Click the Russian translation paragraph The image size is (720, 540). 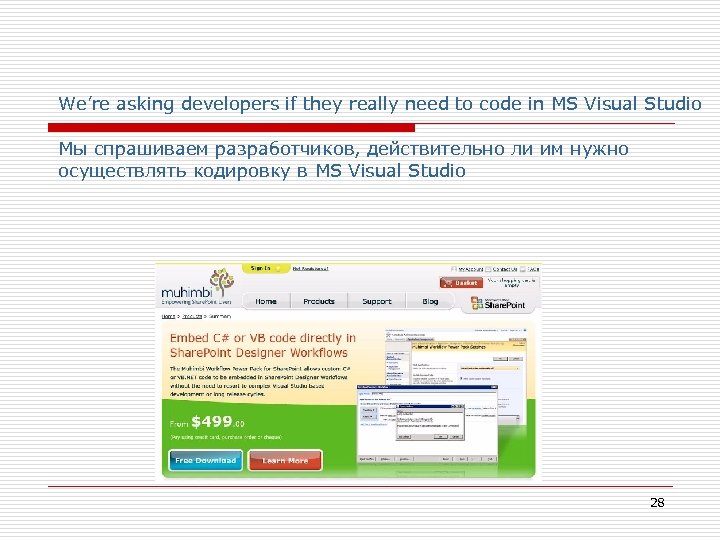(343, 160)
